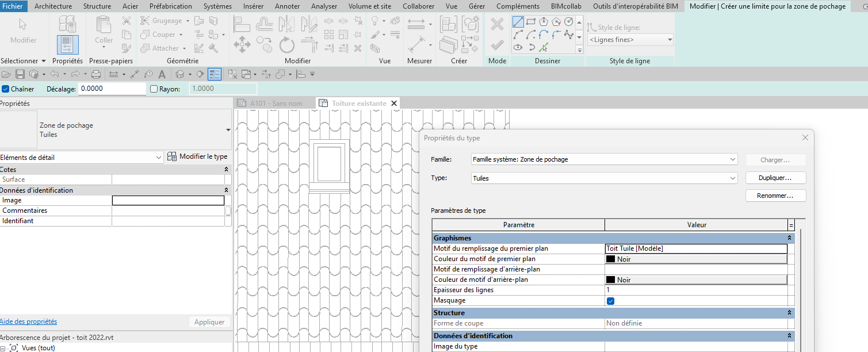This screenshot has width=868, height=352.
Task: Select the Line sketch tool
Action: coord(518,21)
